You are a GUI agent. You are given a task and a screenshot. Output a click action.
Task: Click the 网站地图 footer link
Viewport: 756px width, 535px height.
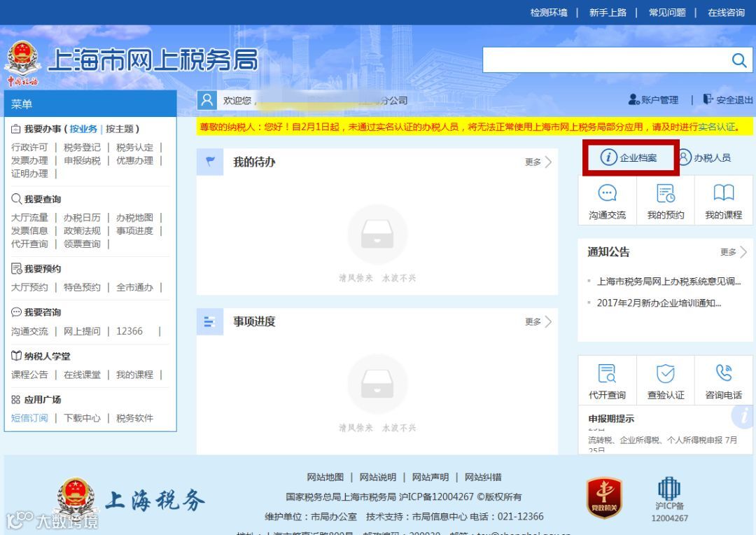click(325, 477)
